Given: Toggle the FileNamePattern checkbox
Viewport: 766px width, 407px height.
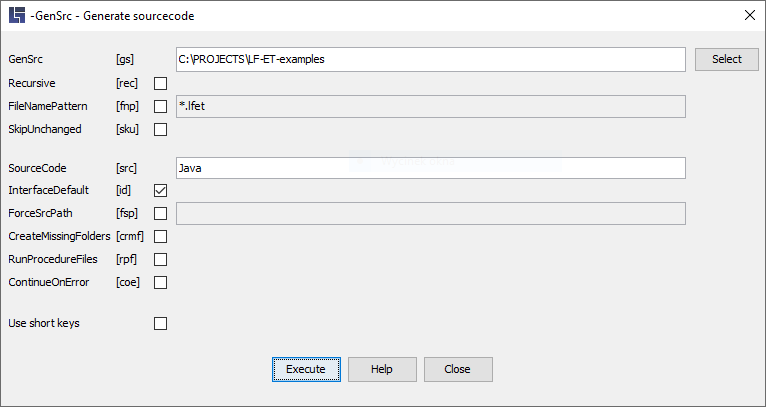Looking at the screenshot, I should coord(160,107).
